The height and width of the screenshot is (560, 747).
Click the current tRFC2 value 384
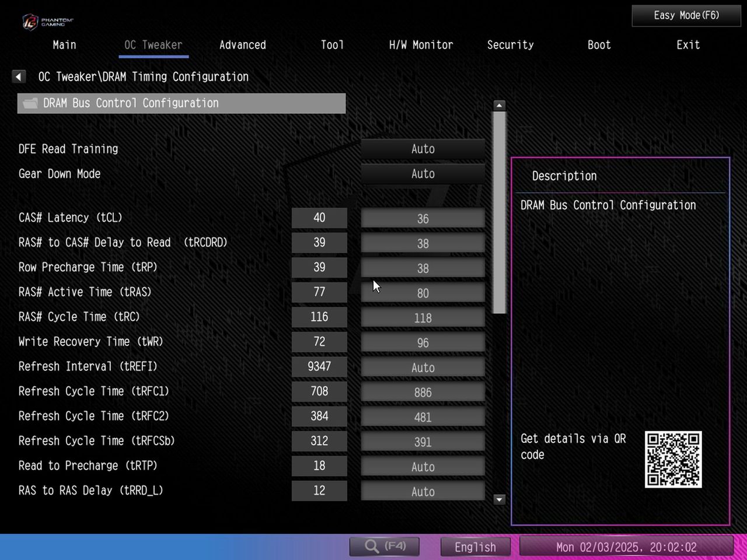(x=319, y=416)
